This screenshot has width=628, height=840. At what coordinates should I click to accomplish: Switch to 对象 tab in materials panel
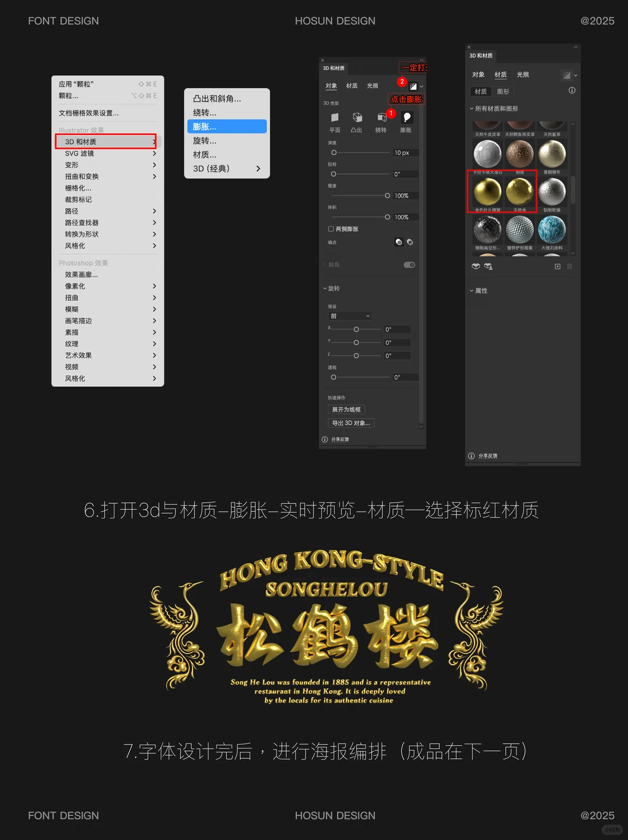(x=479, y=75)
